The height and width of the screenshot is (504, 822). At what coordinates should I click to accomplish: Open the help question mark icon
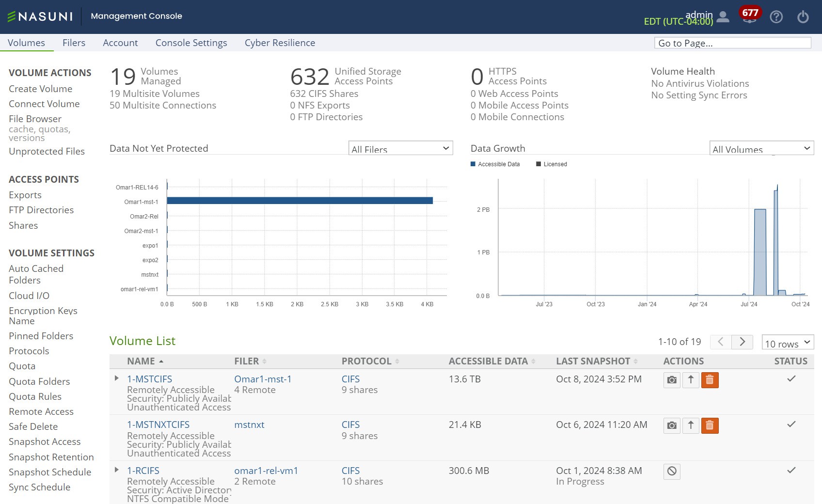click(776, 17)
